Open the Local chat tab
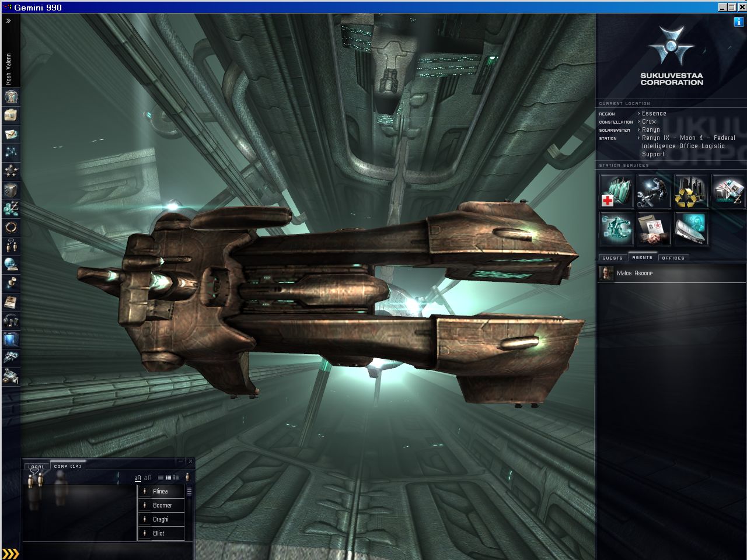This screenshot has width=747, height=560. pos(36,467)
